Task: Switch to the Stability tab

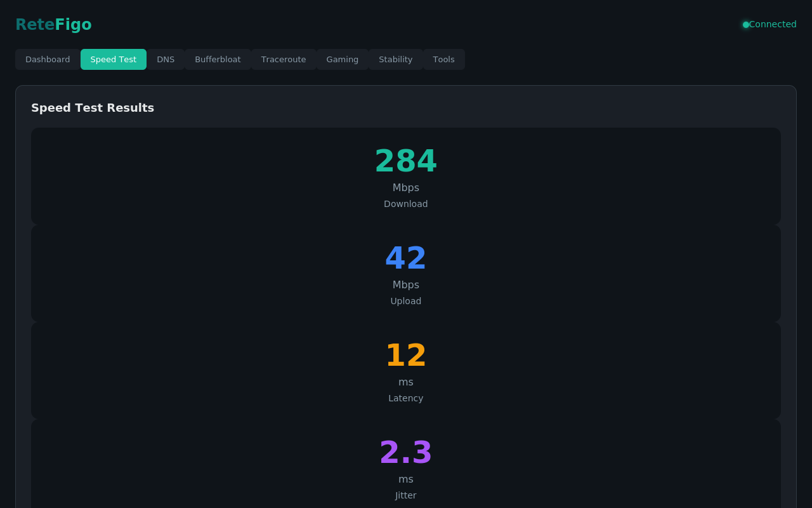Action: tap(396, 59)
